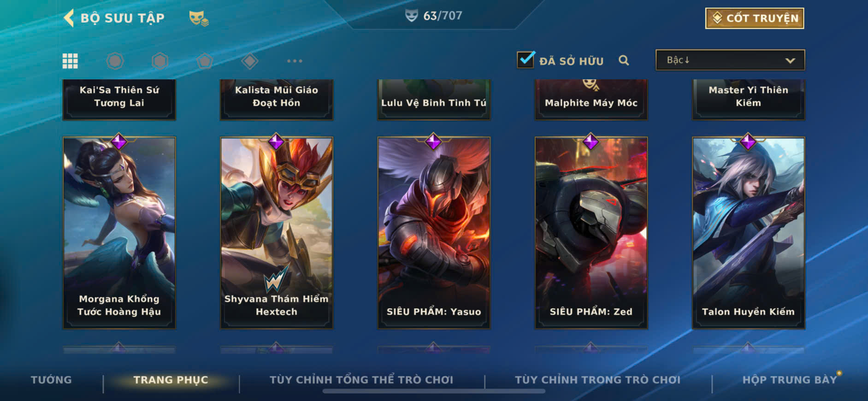Go back using the Bộ Sưu Tập arrow

coord(69,18)
